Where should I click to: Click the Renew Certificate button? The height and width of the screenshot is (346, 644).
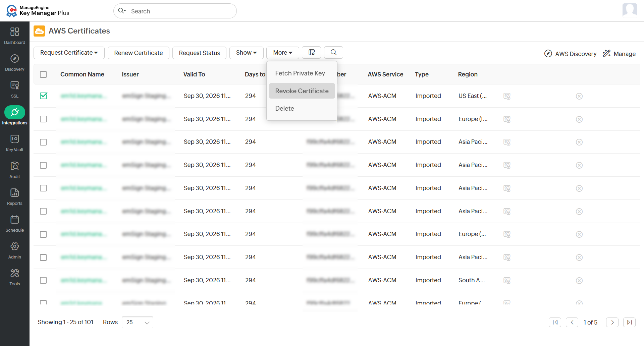point(139,53)
